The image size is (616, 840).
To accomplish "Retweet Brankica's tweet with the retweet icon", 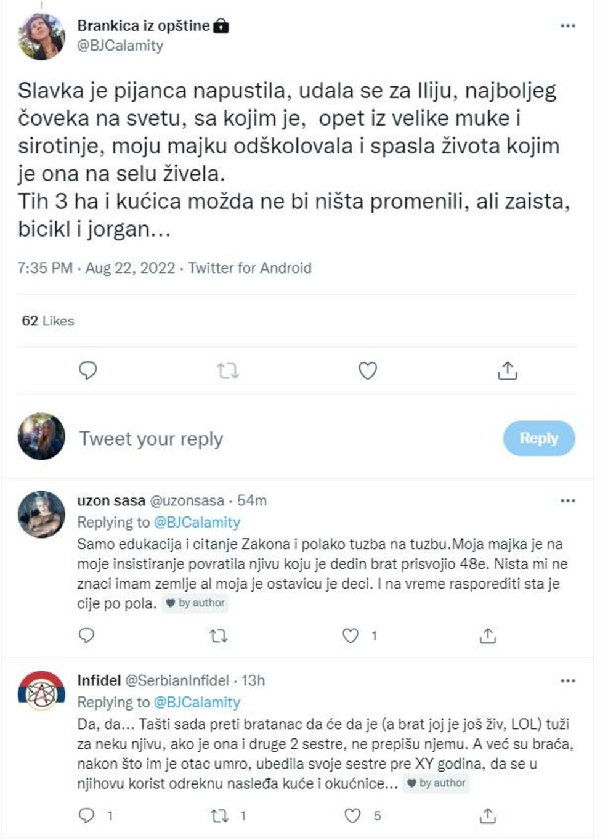I will 227,370.
